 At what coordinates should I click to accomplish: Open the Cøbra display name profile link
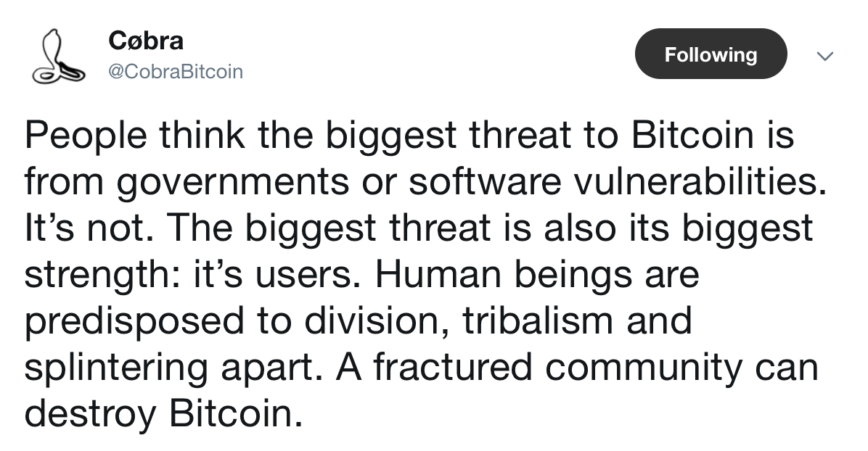point(147,40)
